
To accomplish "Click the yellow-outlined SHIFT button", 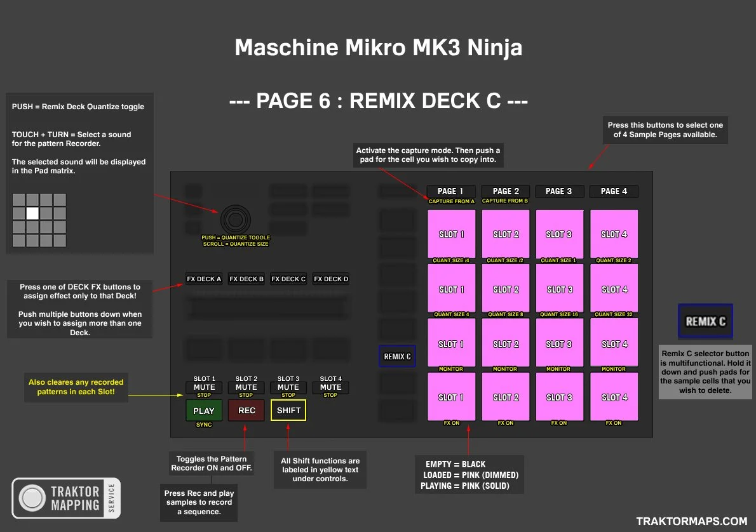I will [288, 411].
